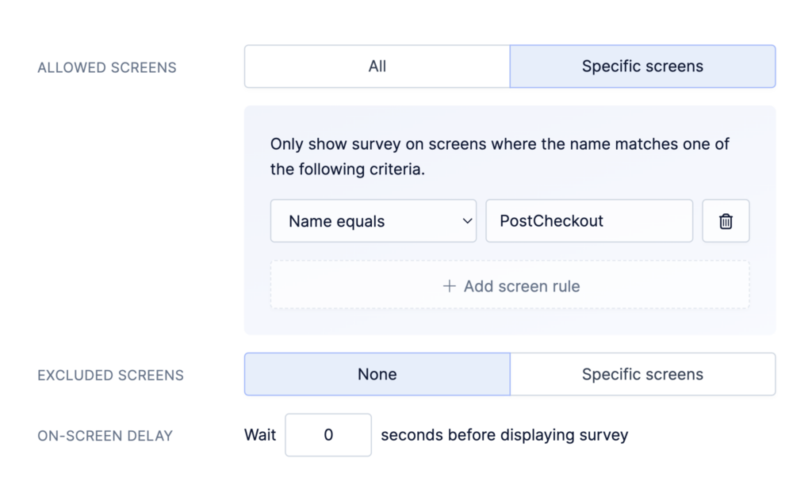Click 'seconds before displaying survey' text
Screen dimensions: 812x504
coord(504,435)
